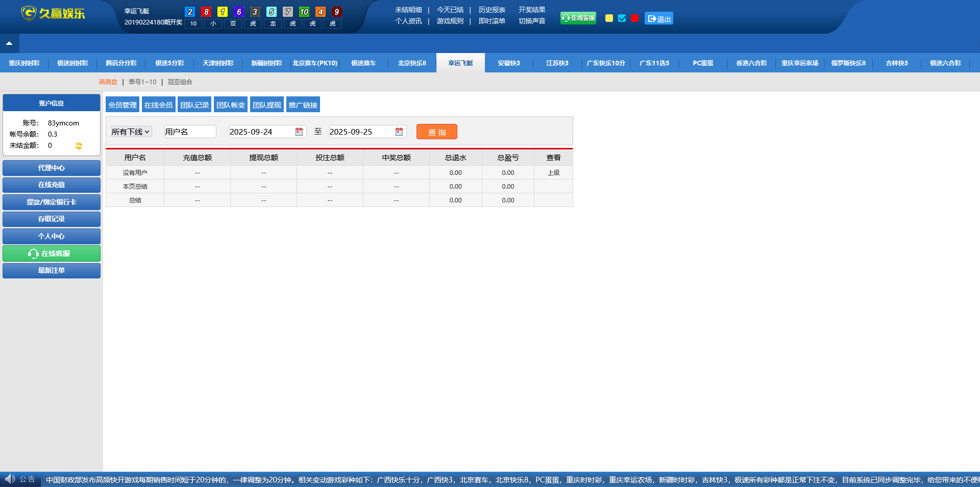This screenshot has width=980, height=487.
Task: Click the orange number 4 ball
Action: click(x=321, y=12)
